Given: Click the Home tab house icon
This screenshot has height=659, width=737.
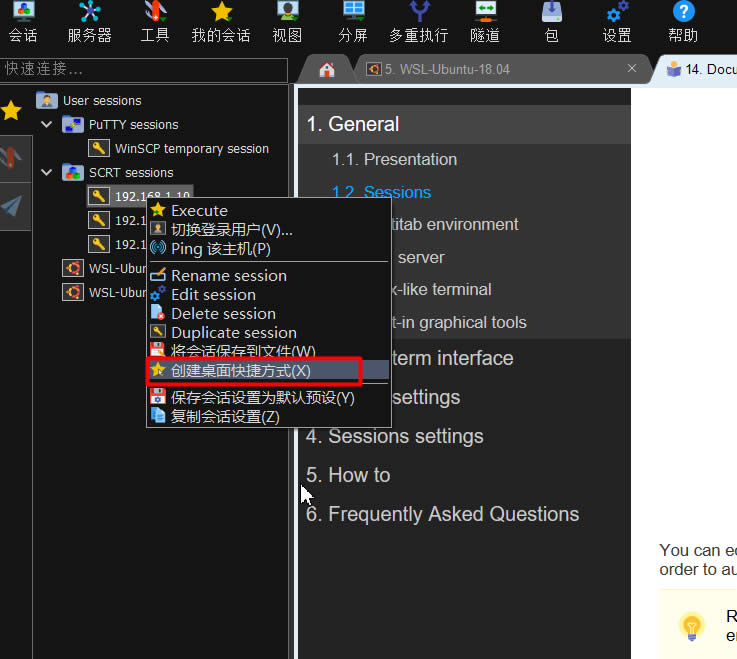Looking at the screenshot, I should pyautogui.click(x=326, y=69).
